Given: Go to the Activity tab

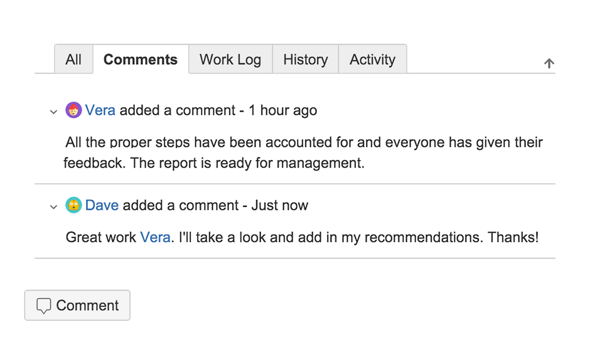Looking at the screenshot, I should [x=372, y=60].
